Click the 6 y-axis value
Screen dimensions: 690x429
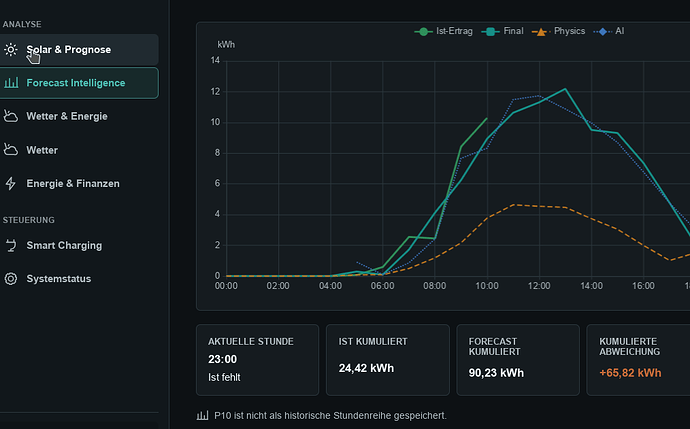(x=217, y=183)
